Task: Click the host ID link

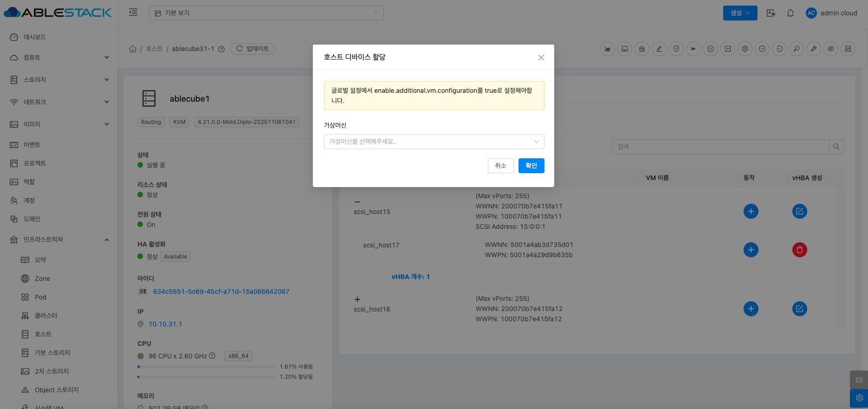Action: point(221,292)
